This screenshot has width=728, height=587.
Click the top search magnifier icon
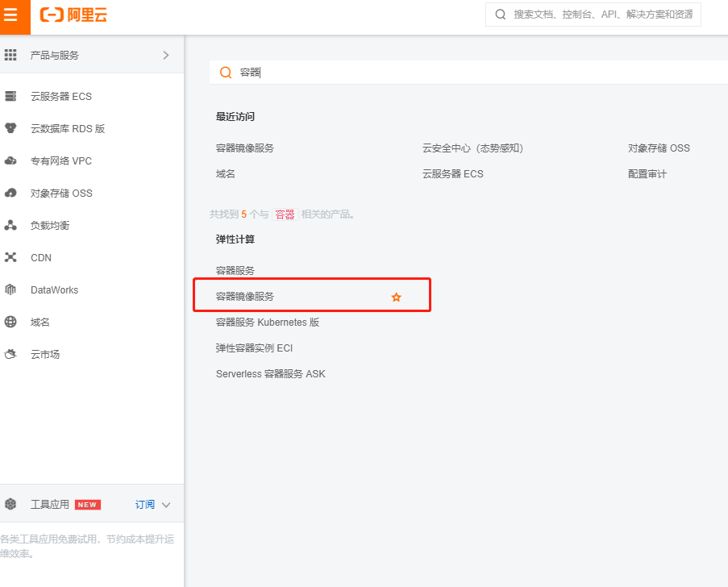(x=500, y=15)
